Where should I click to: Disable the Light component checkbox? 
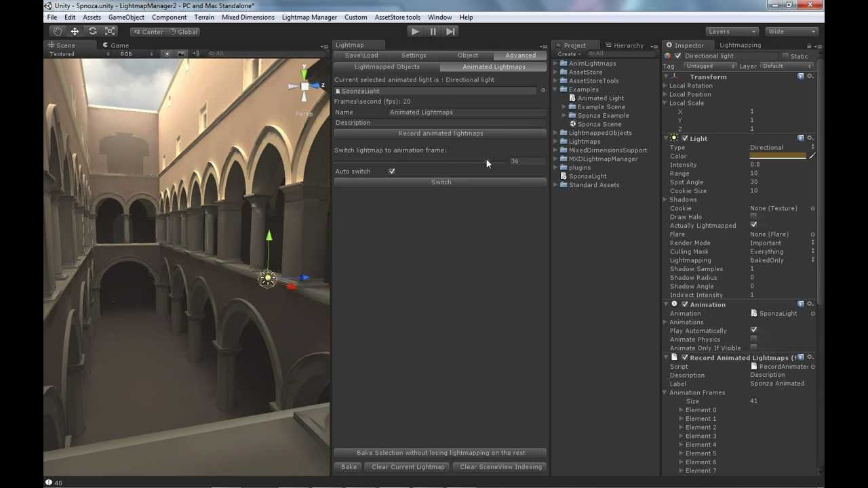tap(684, 138)
